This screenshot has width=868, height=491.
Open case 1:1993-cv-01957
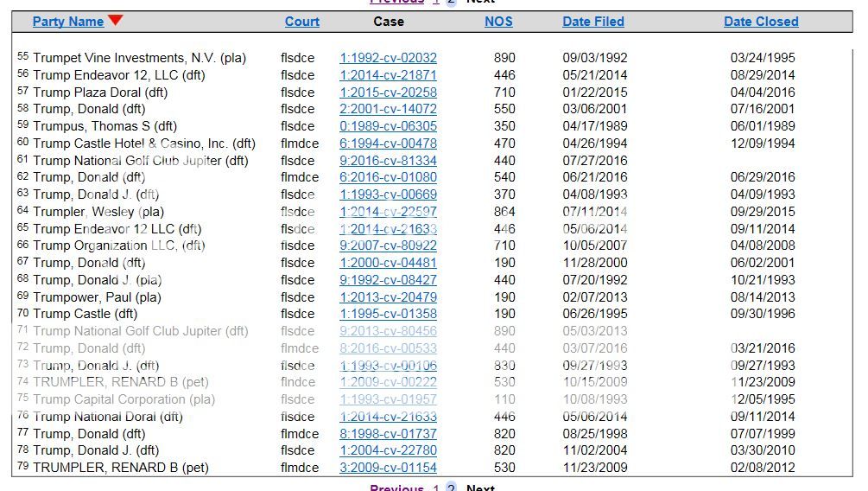click(388, 399)
